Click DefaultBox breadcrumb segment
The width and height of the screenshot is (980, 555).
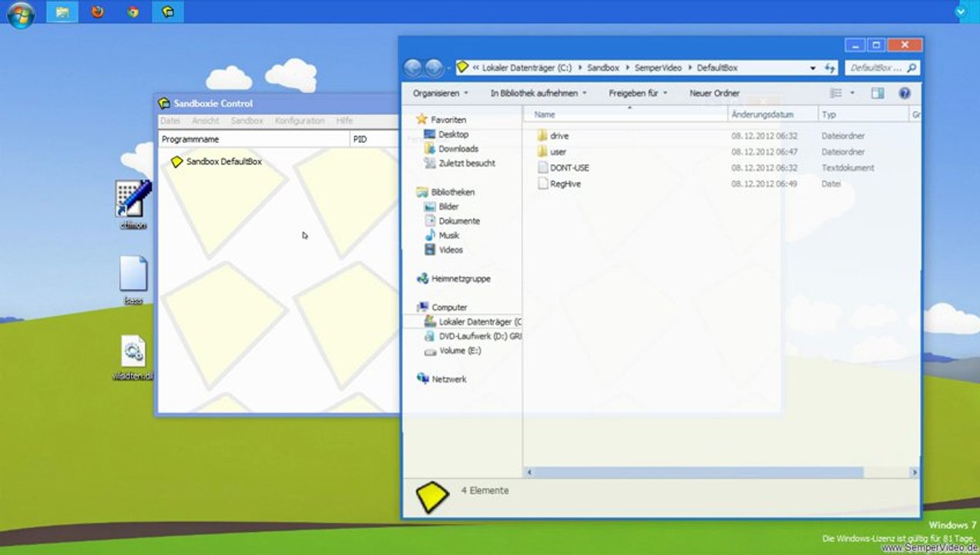pos(717,68)
